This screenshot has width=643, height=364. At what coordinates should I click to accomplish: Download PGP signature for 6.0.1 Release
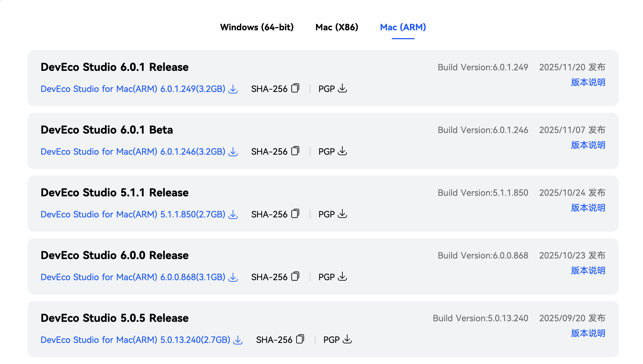pyautogui.click(x=342, y=88)
